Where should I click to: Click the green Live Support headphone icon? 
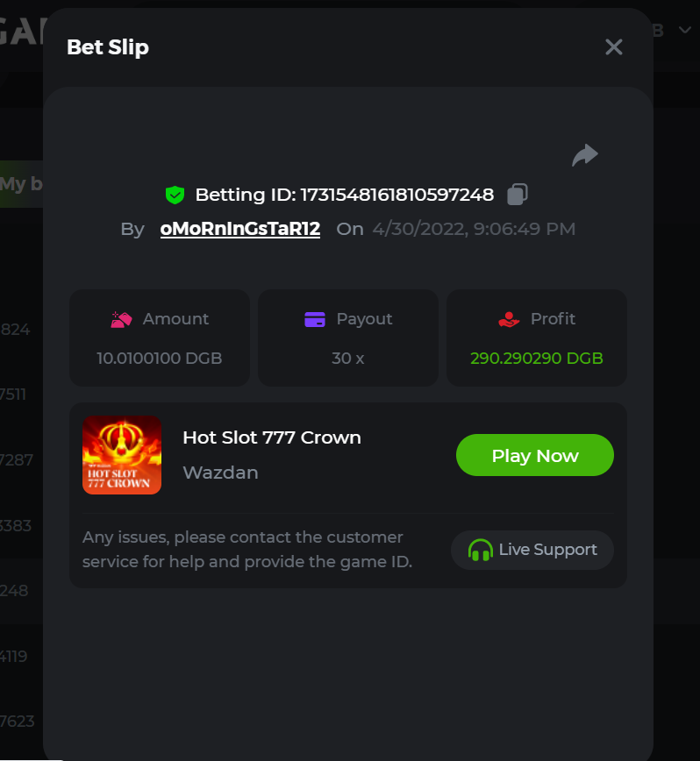[480, 550]
